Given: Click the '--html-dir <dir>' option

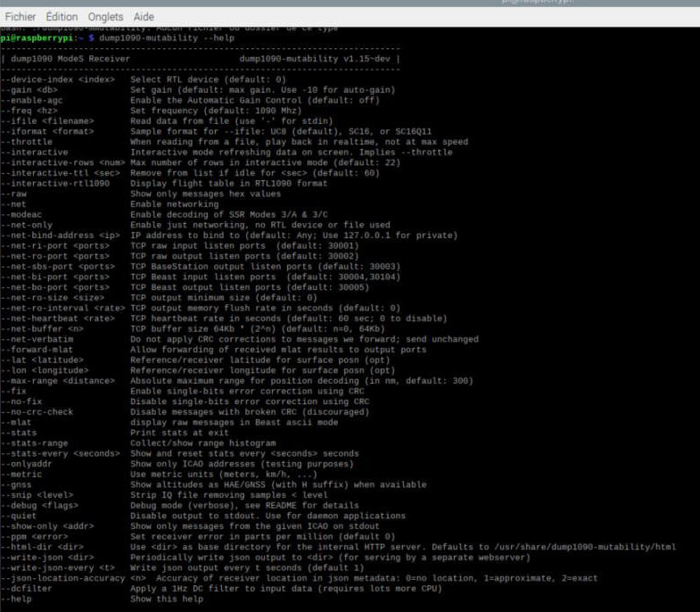Looking at the screenshot, I should [x=42, y=547].
